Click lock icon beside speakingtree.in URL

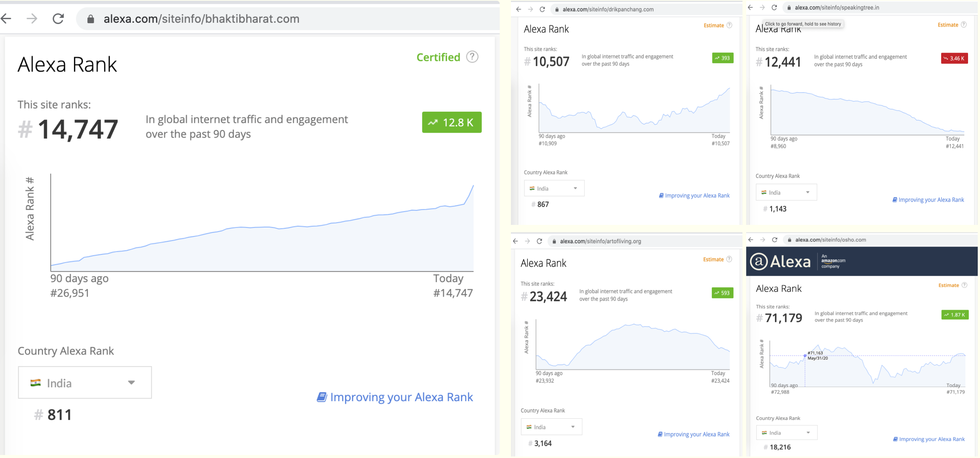coord(789,7)
